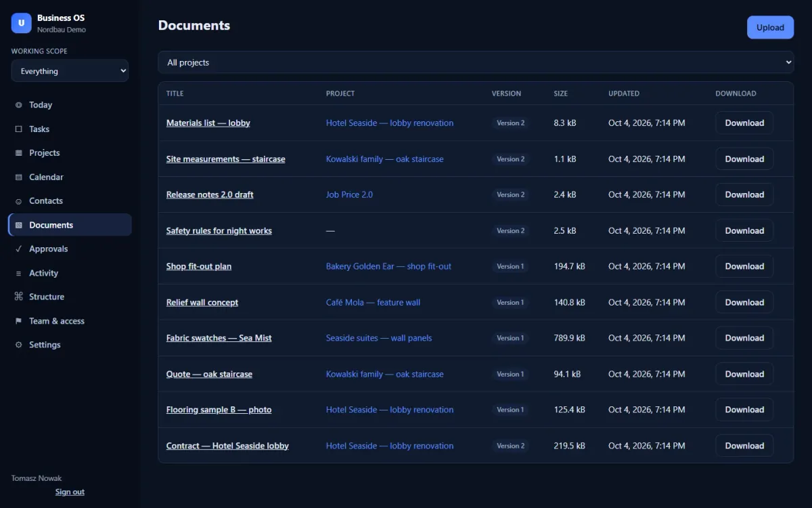Click the 789.9 kB size value
This screenshot has width=812, height=508.
tap(570, 338)
